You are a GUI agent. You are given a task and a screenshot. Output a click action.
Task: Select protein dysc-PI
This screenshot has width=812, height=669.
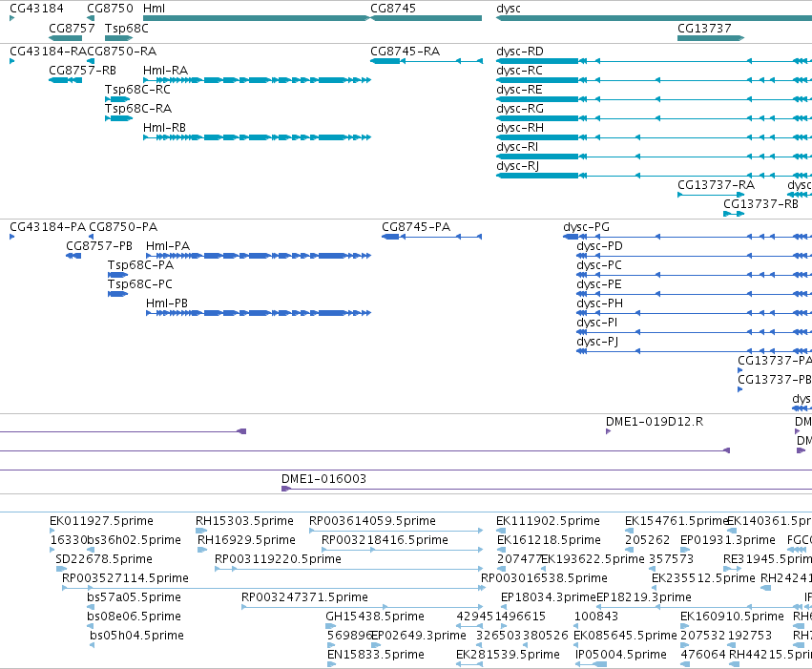coord(694,332)
